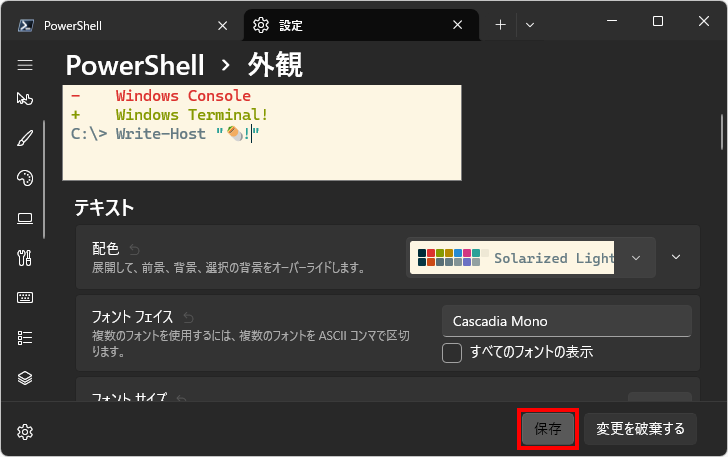Open Rendering settings monitor icon

tap(25, 218)
